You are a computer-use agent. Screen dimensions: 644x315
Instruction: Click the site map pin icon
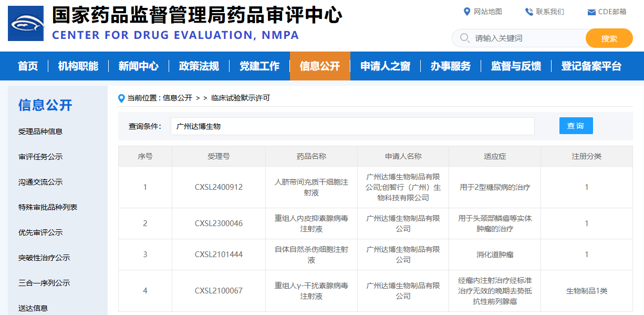tap(466, 12)
